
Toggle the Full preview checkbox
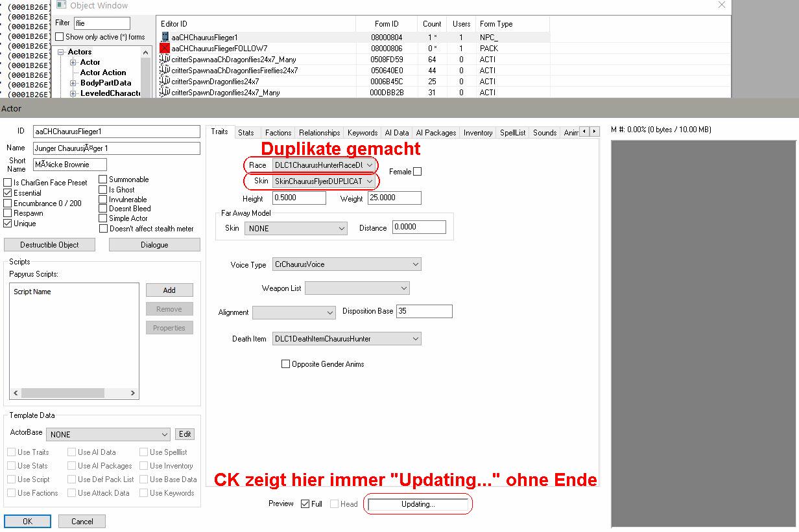[305, 504]
